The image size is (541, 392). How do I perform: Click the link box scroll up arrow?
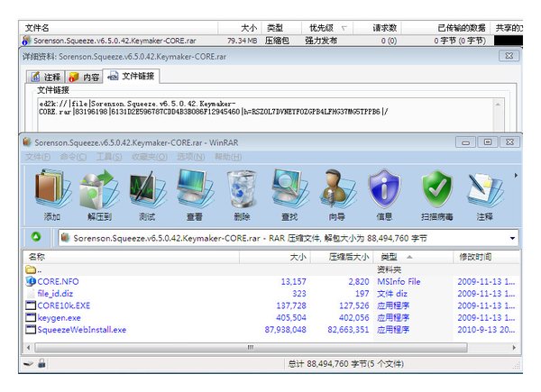click(498, 105)
